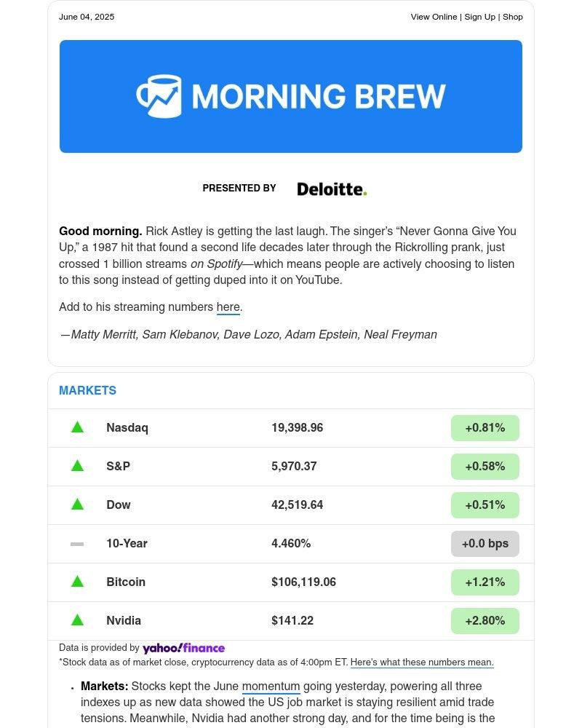Click the Dow index name
Screen dimensions: 582x728
[x=119, y=505]
